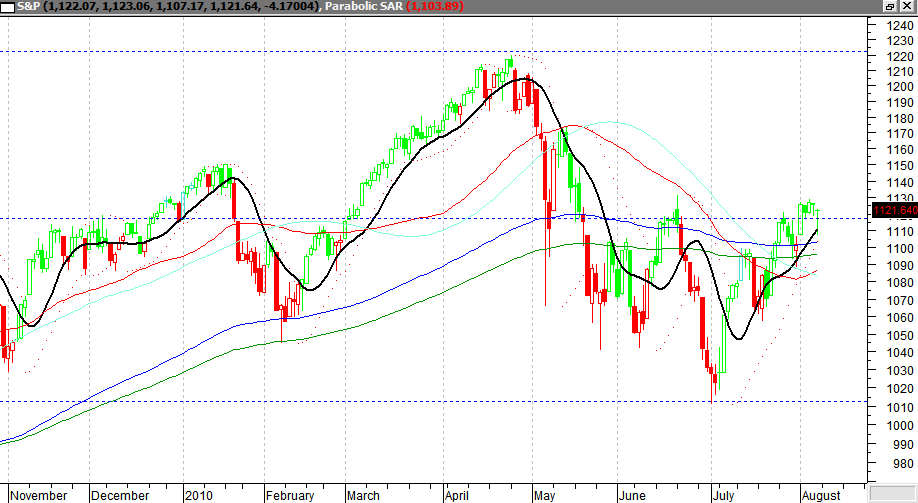This screenshot has width=918, height=503.
Task: Click the 1140 price axis label
Action: click(900, 182)
